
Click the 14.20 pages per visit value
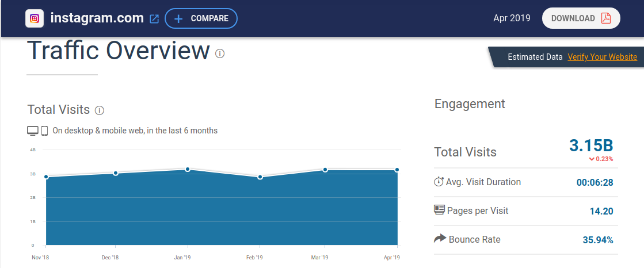[601, 212]
